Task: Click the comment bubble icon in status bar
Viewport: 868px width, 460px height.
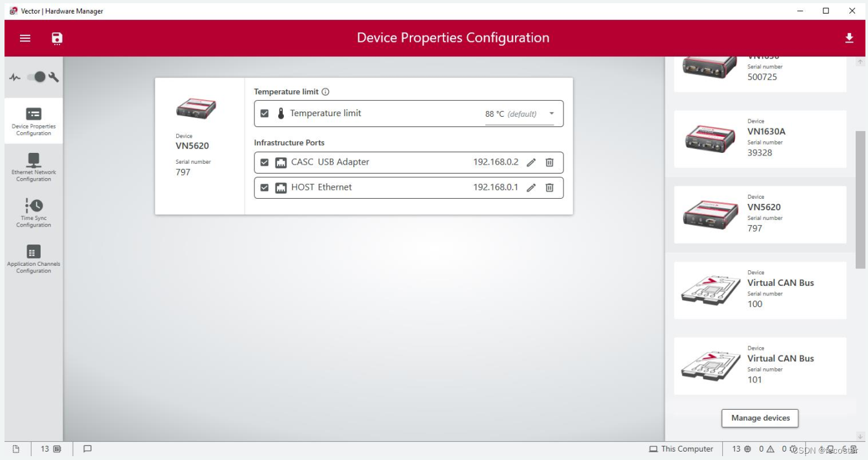Action: [x=88, y=448]
